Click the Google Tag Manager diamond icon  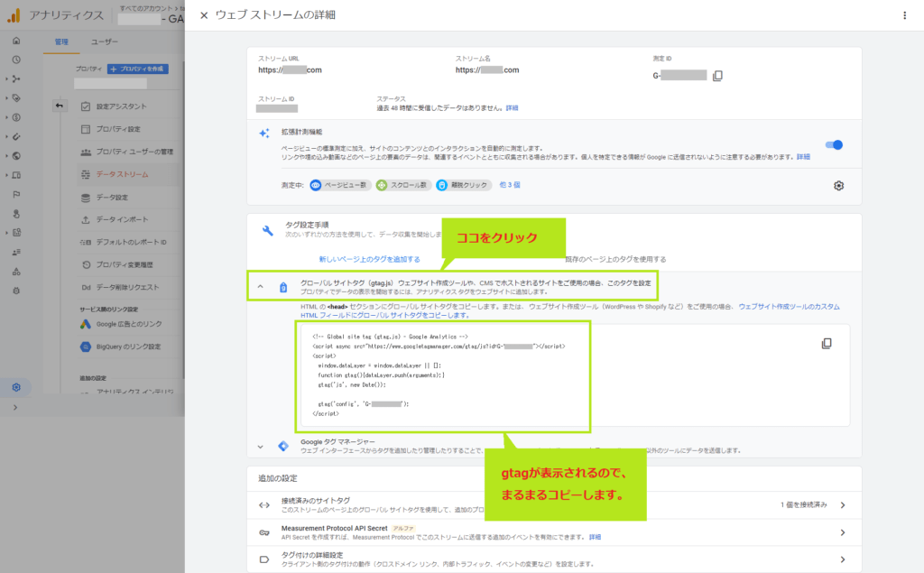click(283, 447)
